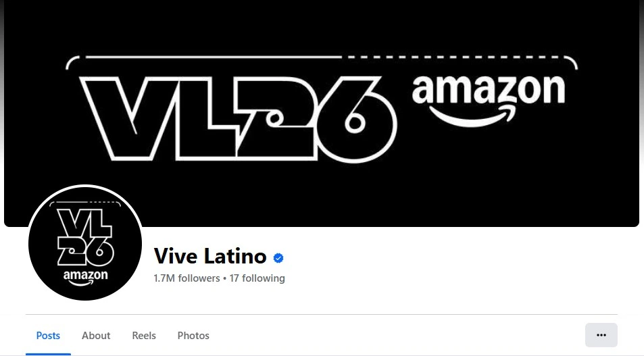Switch to the About tab
The width and height of the screenshot is (644, 356).
(x=96, y=336)
